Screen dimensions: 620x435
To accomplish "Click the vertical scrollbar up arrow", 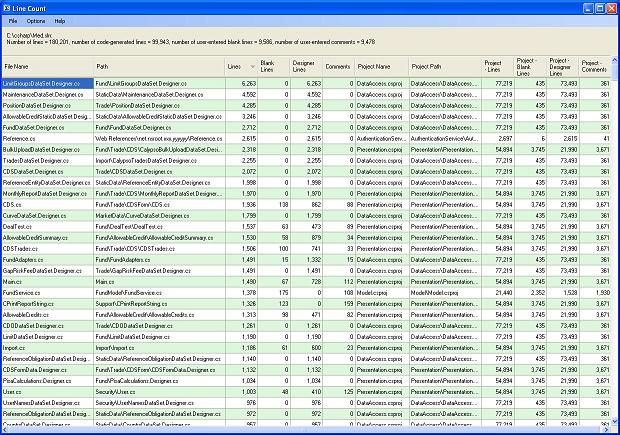I will (x=615, y=60).
